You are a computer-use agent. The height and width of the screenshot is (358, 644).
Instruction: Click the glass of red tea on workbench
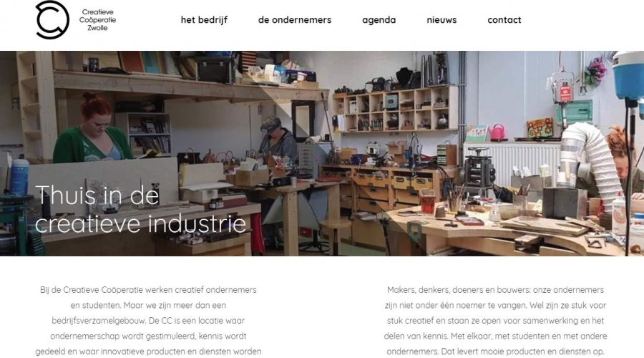click(427, 202)
